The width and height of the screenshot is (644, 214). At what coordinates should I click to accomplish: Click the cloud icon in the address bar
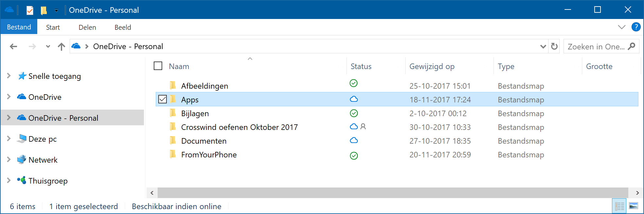(x=76, y=46)
